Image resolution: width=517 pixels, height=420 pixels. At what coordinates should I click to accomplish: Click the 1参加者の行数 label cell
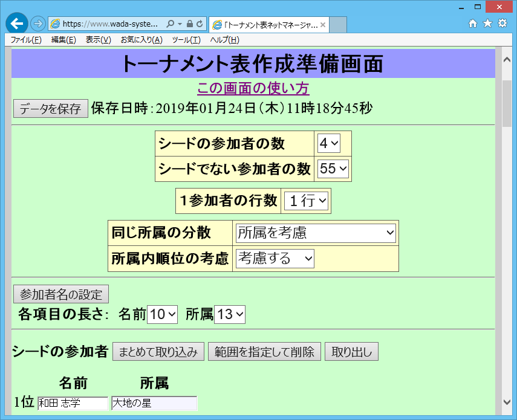click(x=228, y=201)
